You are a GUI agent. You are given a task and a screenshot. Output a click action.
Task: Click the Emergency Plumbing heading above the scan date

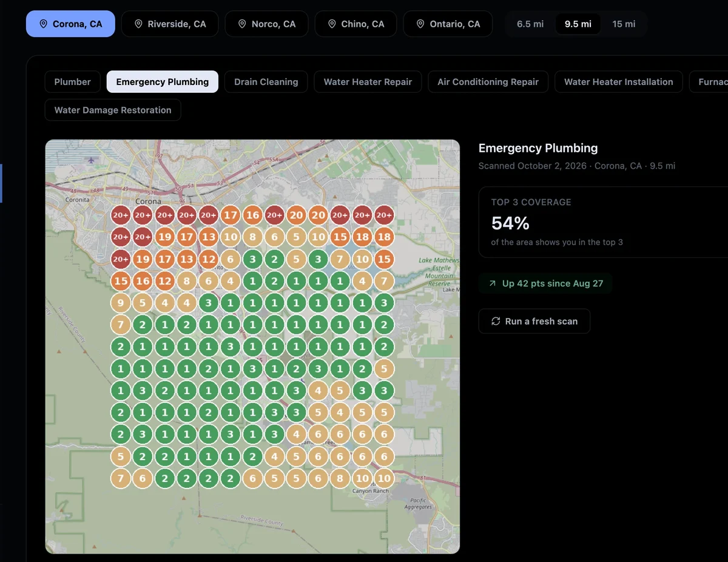(x=538, y=148)
